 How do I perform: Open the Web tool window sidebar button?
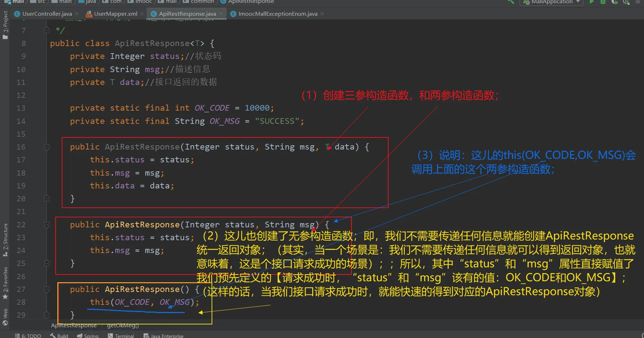pyautogui.click(x=5, y=317)
